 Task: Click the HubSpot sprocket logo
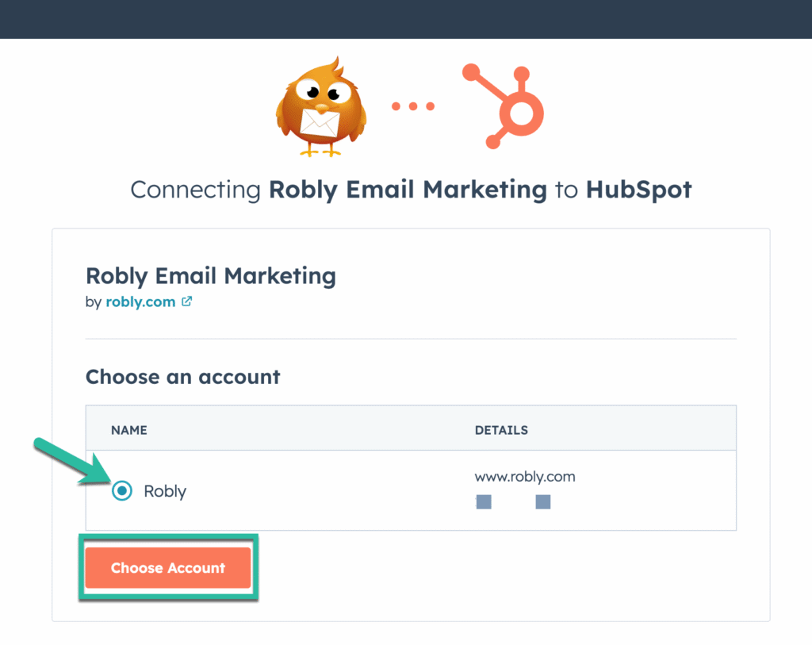tap(503, 106)
